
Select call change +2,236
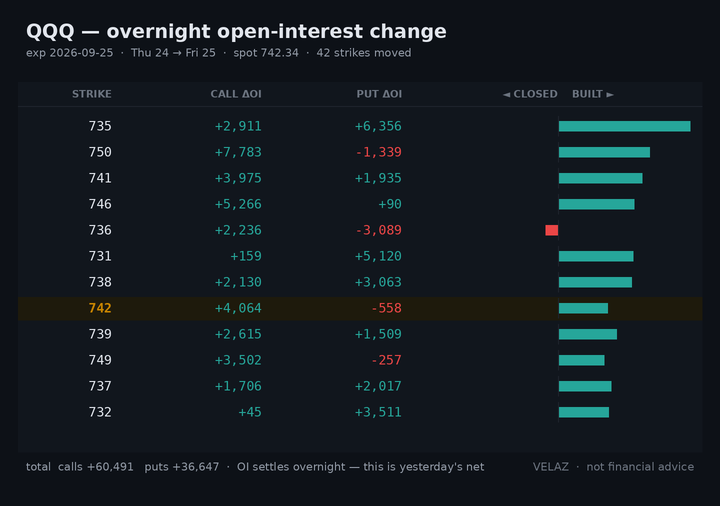[x=238, y=230]
